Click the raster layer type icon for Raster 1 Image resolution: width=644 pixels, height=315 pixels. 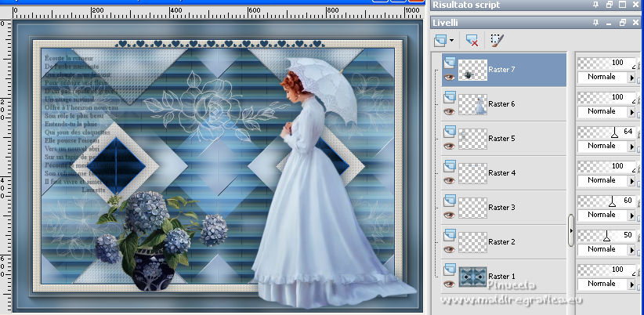click(x=450, y=269)
